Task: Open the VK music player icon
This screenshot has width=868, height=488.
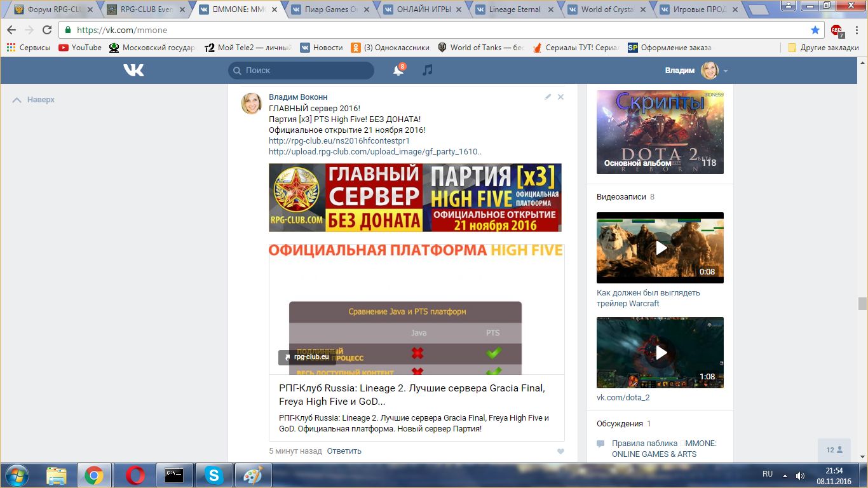Action: 428,71
